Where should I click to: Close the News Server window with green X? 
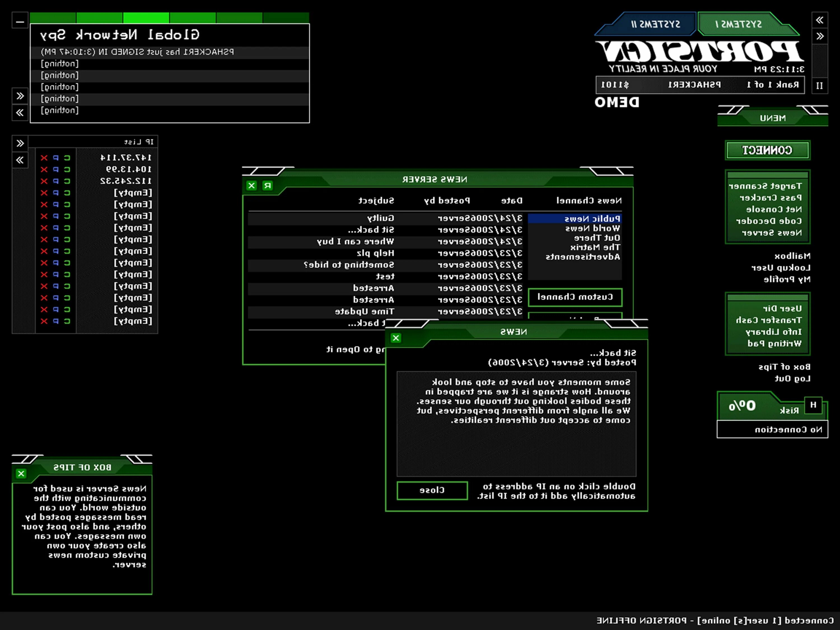point(251,185)
